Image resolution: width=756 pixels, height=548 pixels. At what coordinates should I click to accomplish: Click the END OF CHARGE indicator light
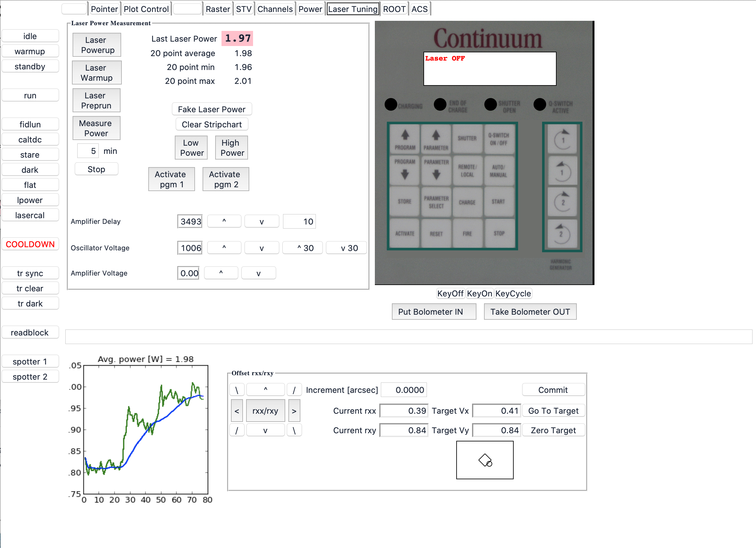(440, 104)
